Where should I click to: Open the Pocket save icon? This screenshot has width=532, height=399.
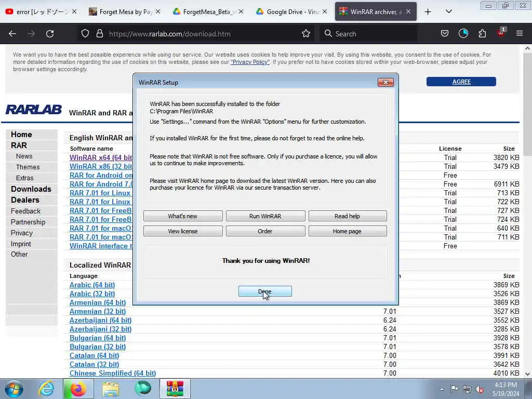tap(445, 34)
